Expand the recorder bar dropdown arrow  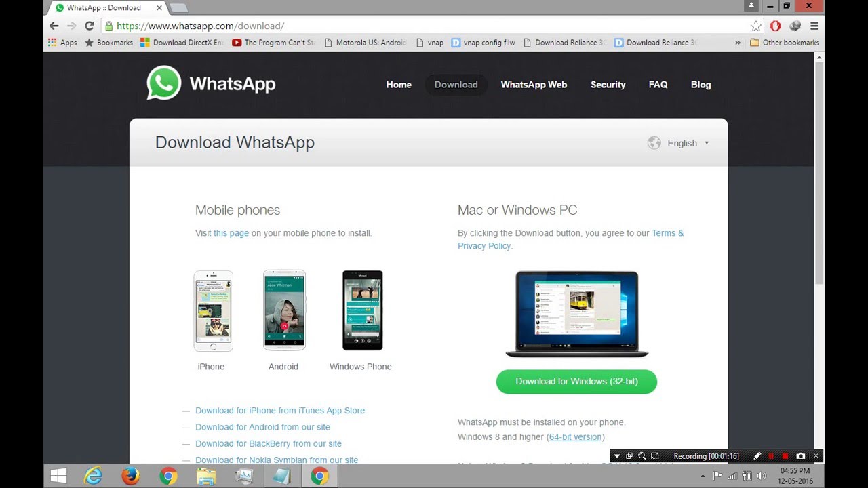[x=616, y=456]
